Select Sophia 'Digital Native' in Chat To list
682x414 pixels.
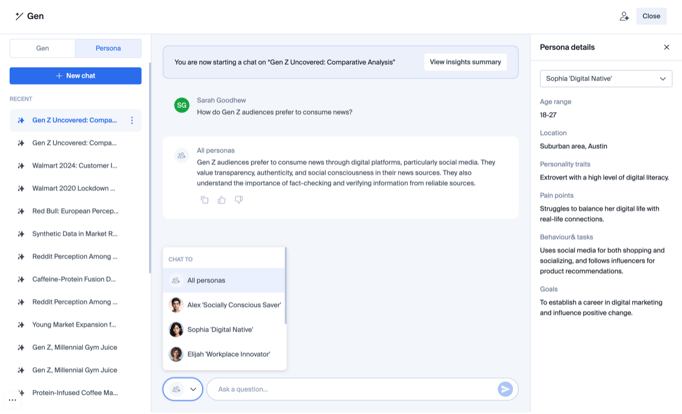[x=224, y=330]
